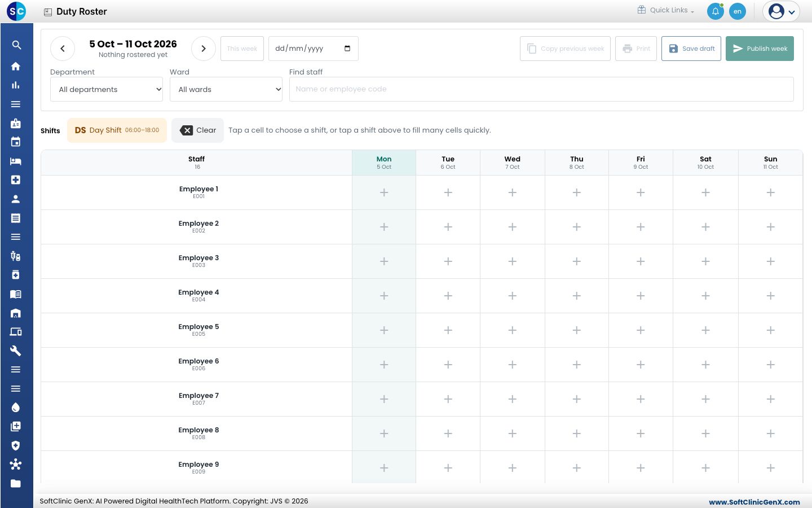Viewport: 812px width, 508px height.
Task: Open the wrench maintenance sidebar icon
Action: pos(16,351)
